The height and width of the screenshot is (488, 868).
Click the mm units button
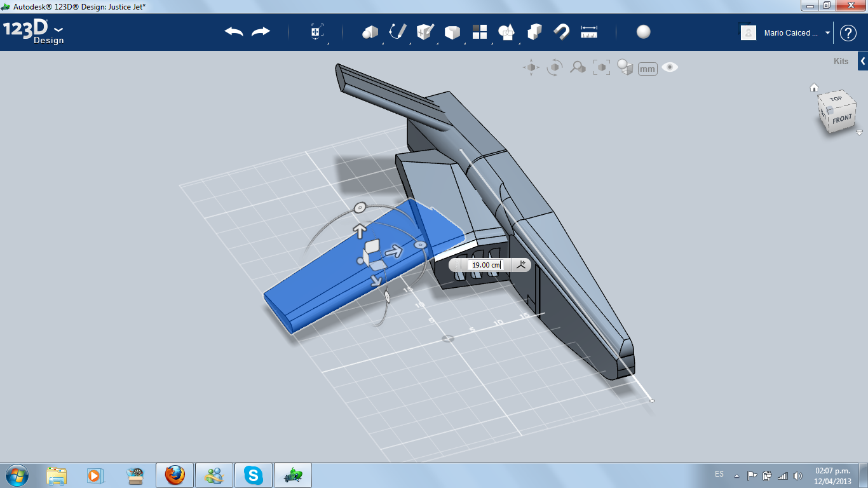(648, 69)
